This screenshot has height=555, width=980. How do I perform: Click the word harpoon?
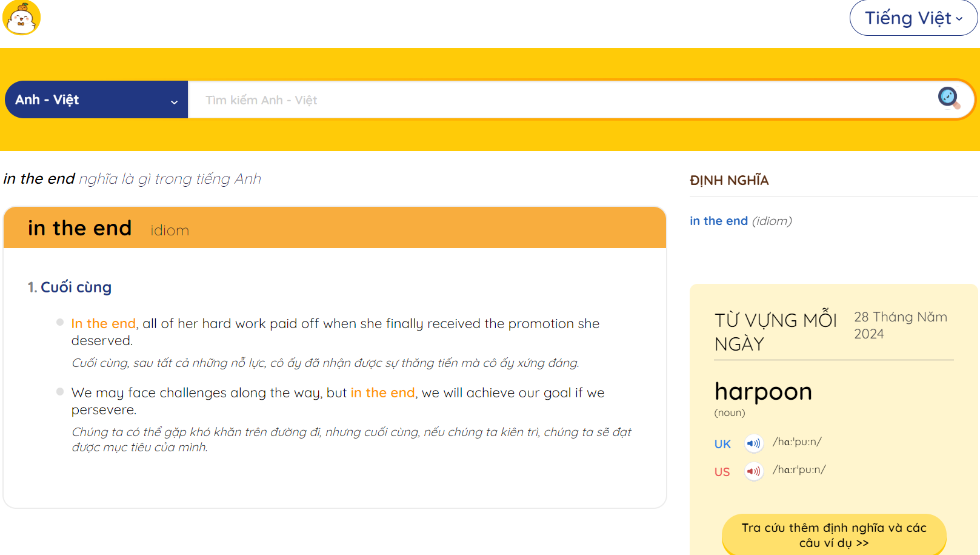[763, 391]
